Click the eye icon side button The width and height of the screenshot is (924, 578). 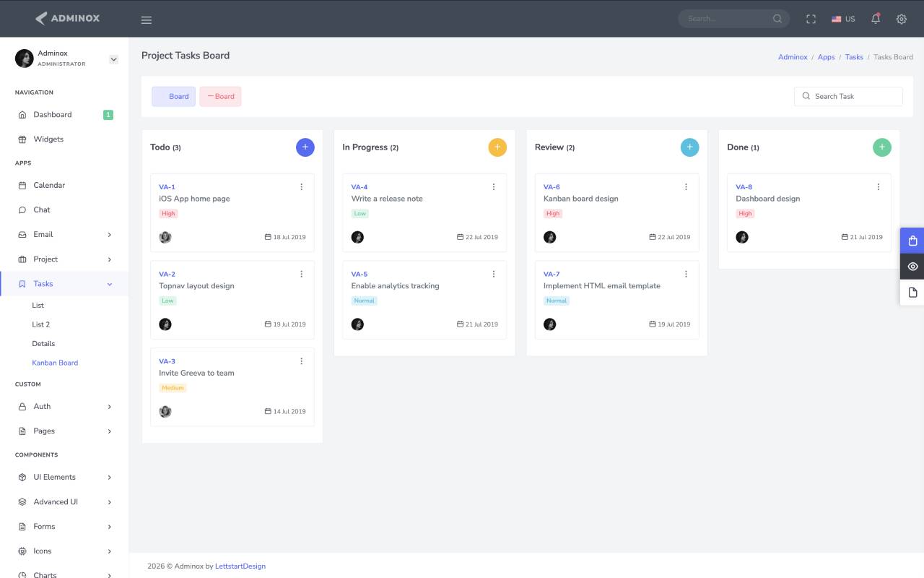[912, 267]
